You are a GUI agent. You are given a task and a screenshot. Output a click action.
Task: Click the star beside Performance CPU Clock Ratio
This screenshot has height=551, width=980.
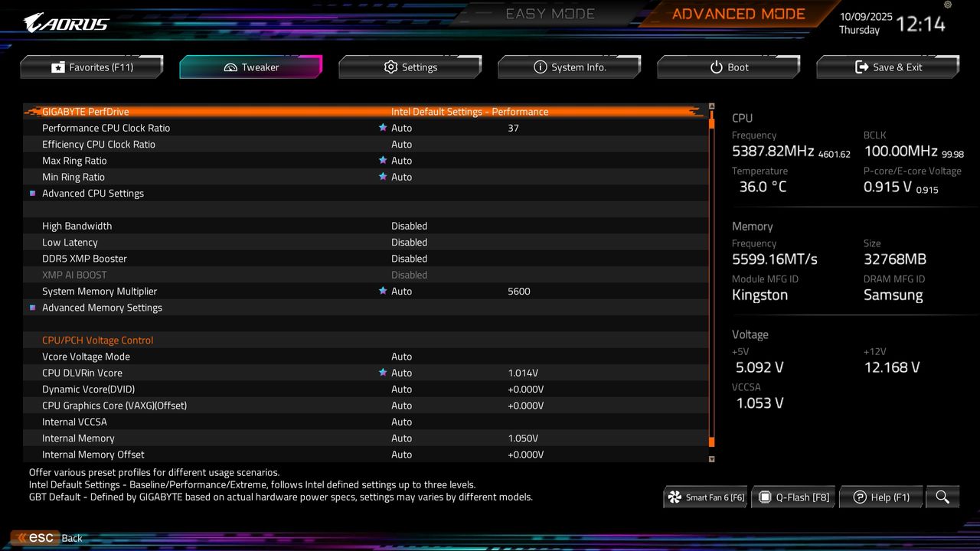pos(383,128)
